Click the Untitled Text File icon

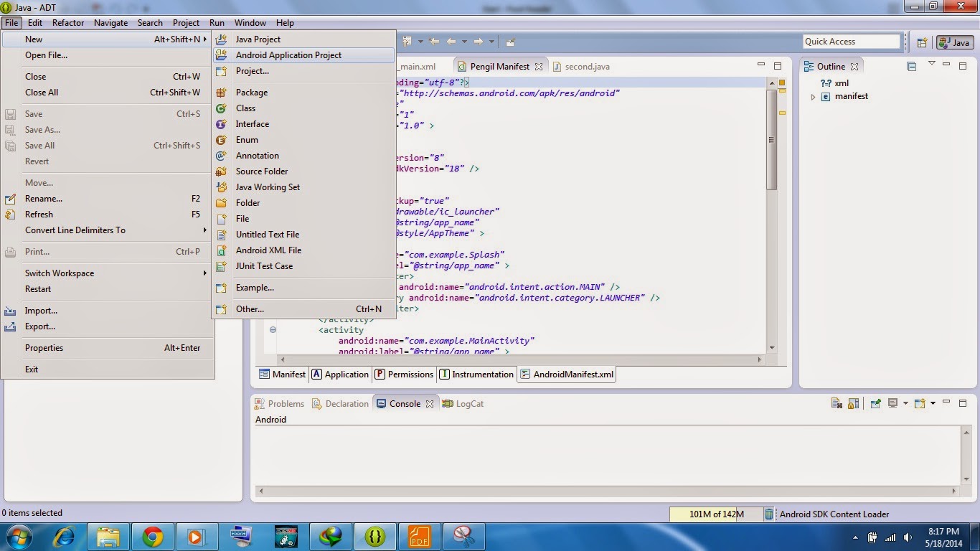pyautogui.click(x=222, y=235)
